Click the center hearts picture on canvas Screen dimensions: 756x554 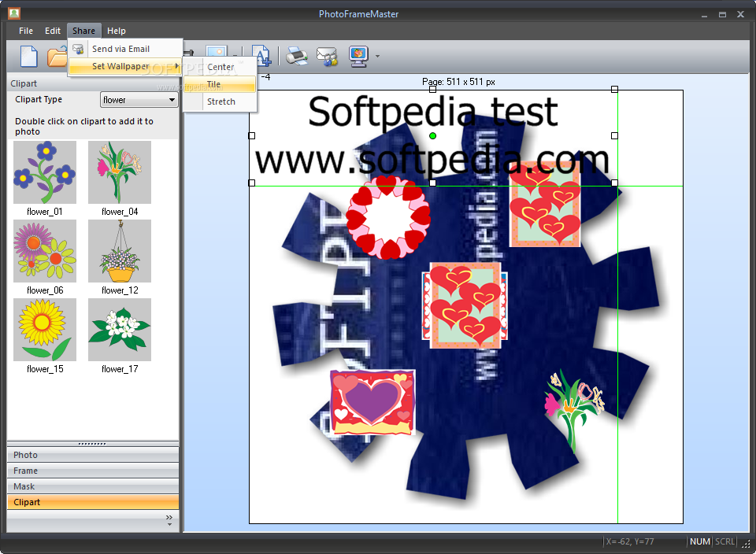coord(465,305)
